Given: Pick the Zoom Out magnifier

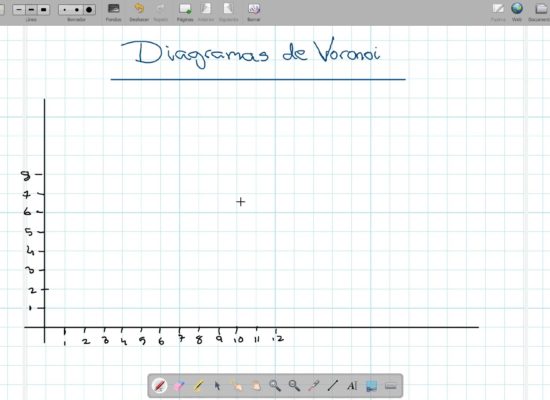Looking at the screenshot, I should tap(294, 386).
